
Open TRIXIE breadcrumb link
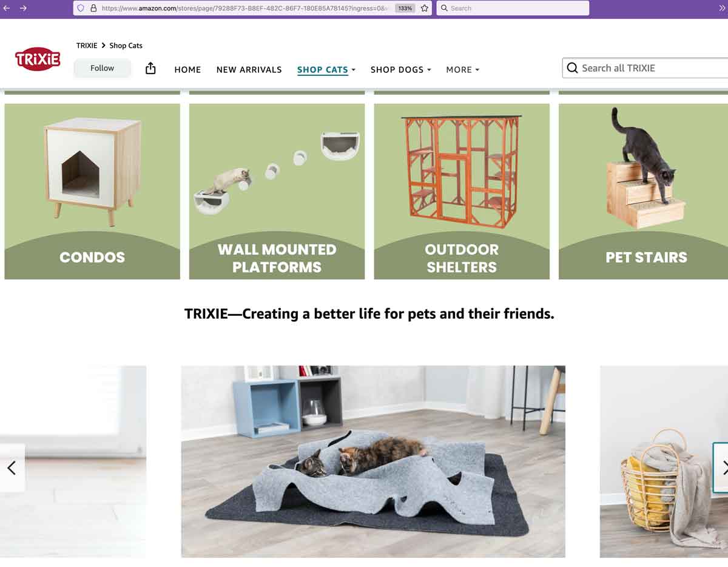coord(87,46)
